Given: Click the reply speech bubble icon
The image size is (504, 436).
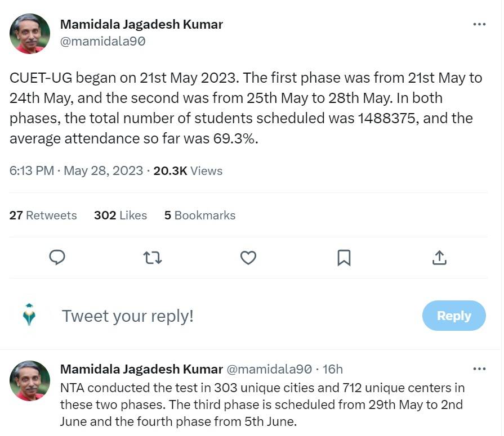Looking at the screenshot, I should (57, 258).
